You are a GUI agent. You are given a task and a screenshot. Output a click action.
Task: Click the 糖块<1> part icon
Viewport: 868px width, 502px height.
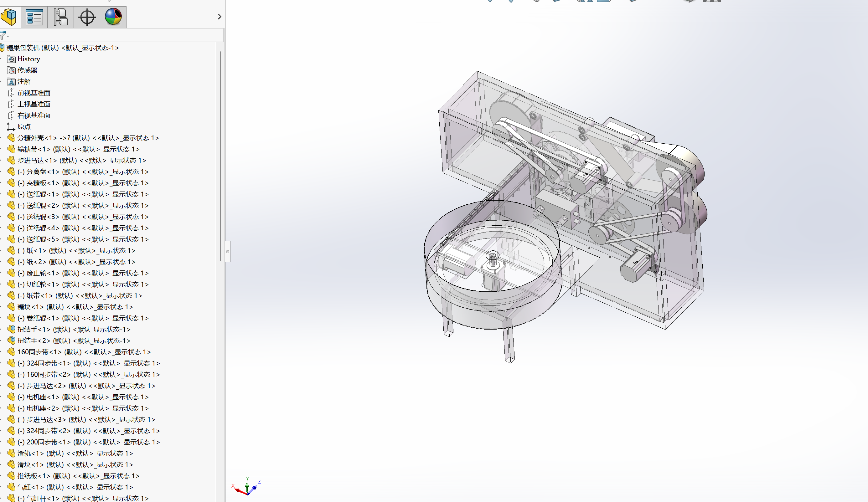click(11, 307)
